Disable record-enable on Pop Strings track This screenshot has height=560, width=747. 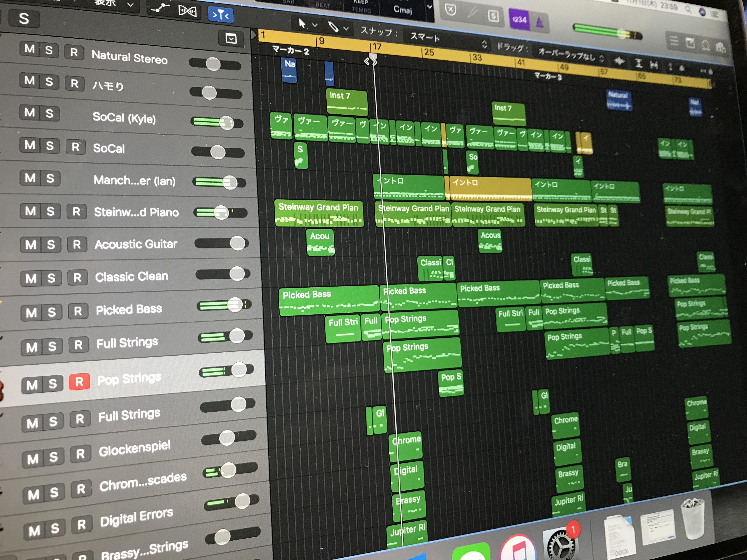click(79, 382)
